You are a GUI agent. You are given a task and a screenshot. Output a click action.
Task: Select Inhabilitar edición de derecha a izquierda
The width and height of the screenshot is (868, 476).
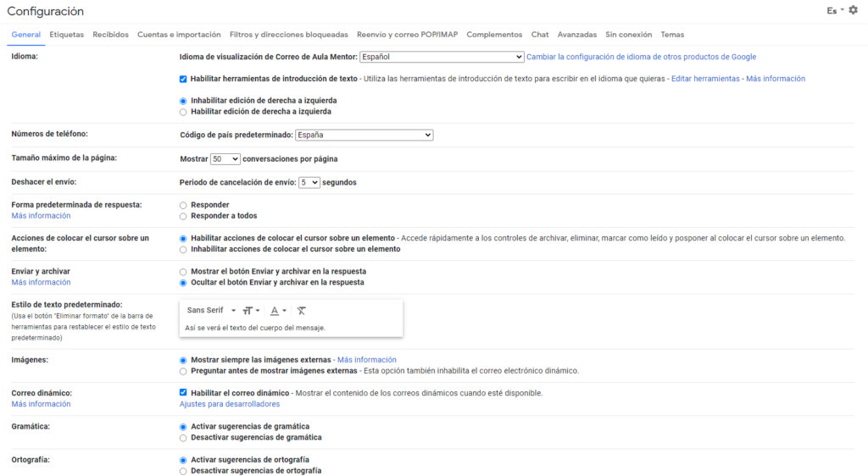click(x=183, y=101)
